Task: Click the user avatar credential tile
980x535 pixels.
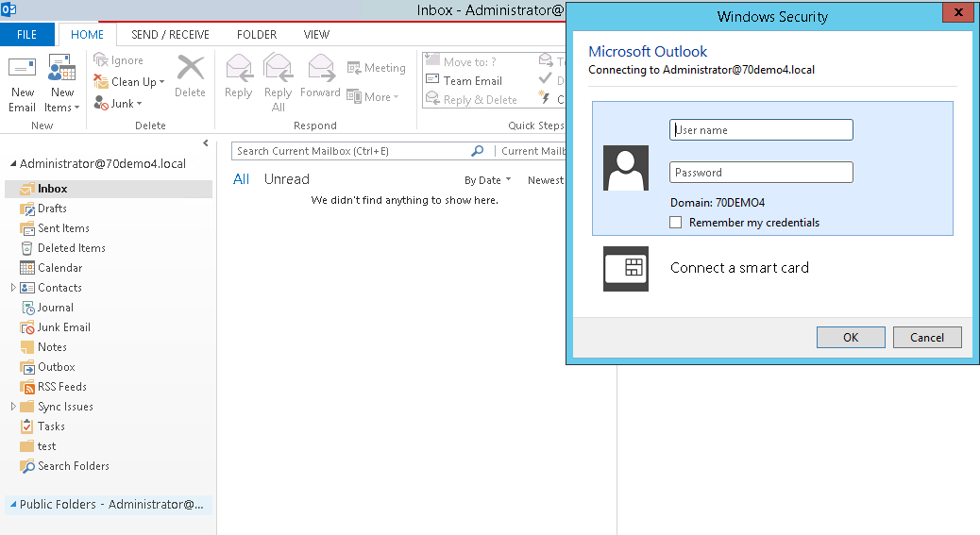Action: point(626,168)
